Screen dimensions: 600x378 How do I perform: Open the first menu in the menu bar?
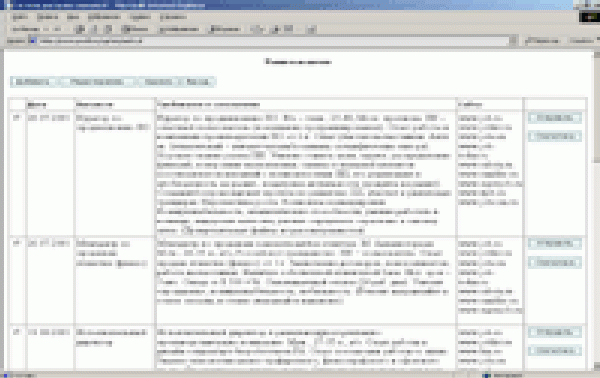[20, 17]
